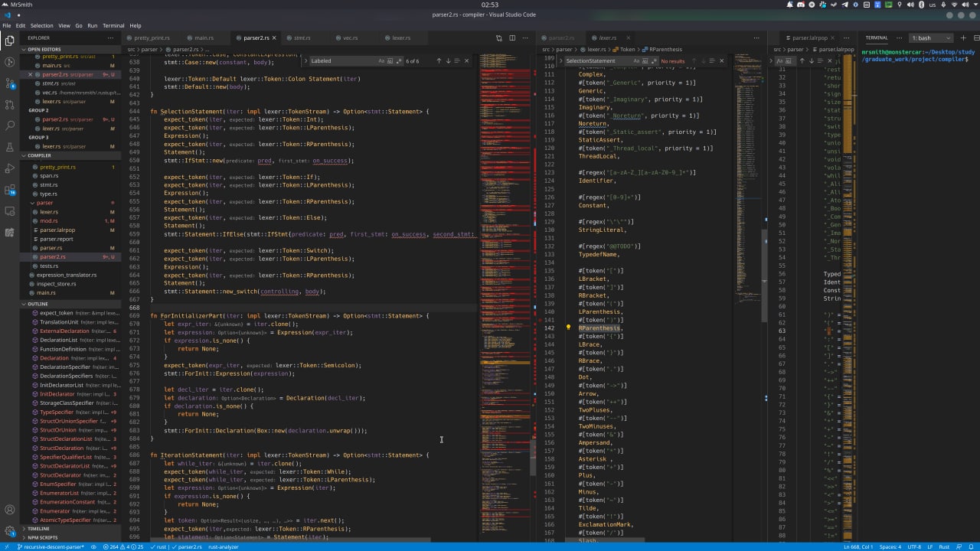Open the Selection menu
The width and height of the screenshot is (980, 551).
pos(41,25)
